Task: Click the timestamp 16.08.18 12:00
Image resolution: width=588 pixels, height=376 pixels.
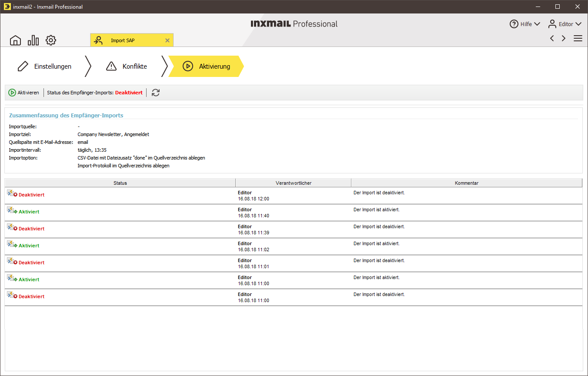Action: (254, 199)
